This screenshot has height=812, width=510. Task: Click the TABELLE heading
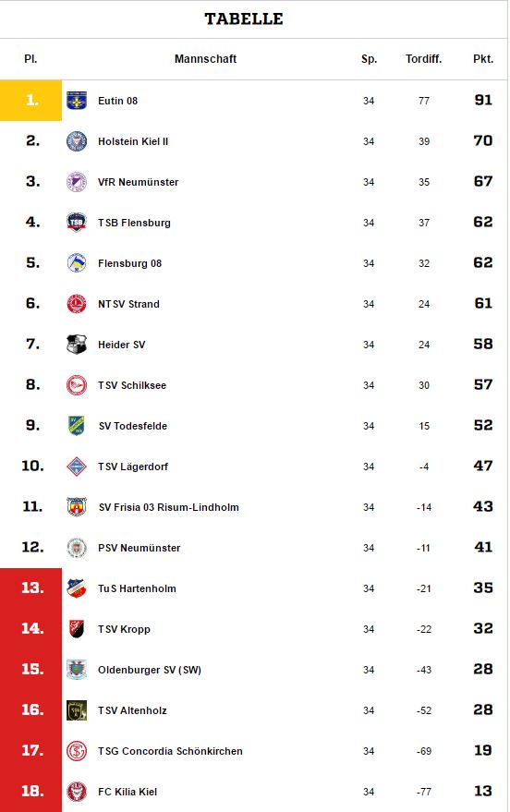[244, 18]
